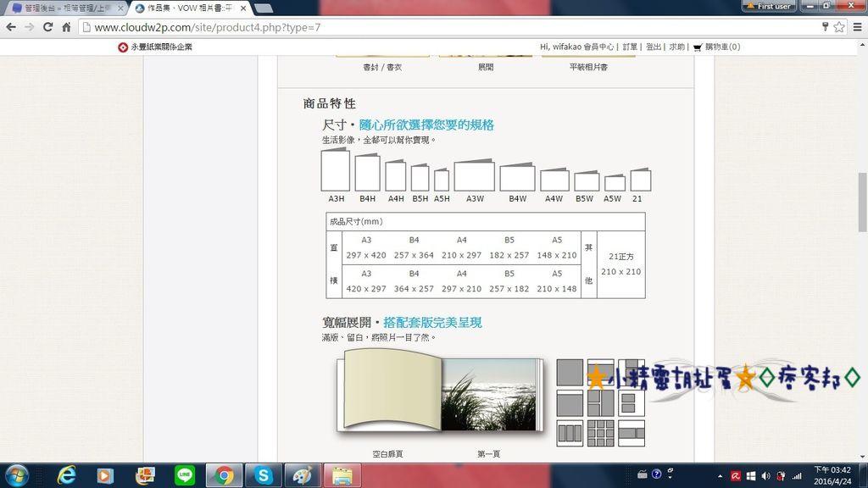Go back to the previous page
Viewport: 868px width, 488px height.
click(11, 27)
